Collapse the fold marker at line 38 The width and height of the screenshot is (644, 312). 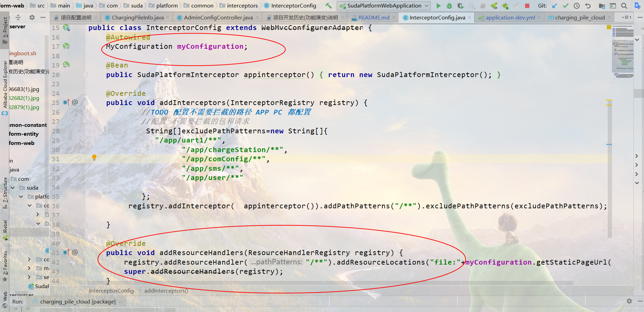85,225
